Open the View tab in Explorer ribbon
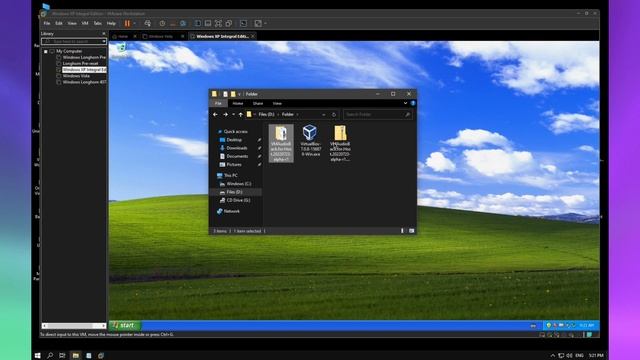Screen dimensions: 640x360 (277, 103)
